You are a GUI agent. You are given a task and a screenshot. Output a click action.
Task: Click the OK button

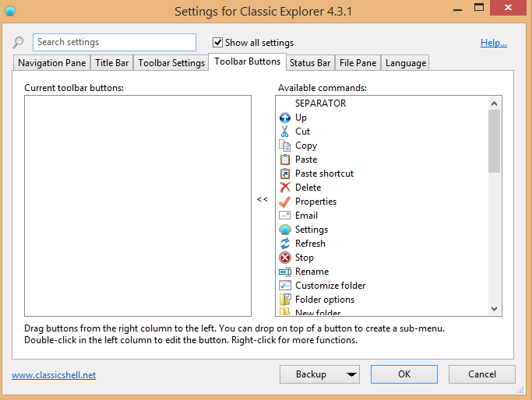404,374
